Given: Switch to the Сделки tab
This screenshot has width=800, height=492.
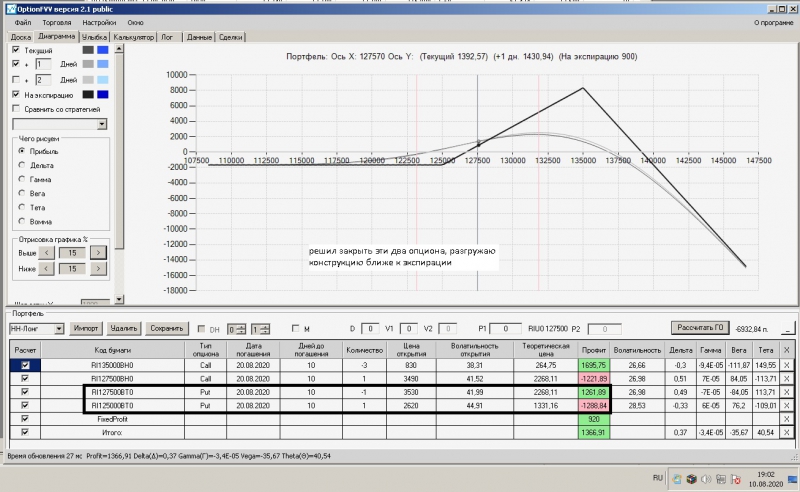Looking at the screenshot, I should coord(231,37).
